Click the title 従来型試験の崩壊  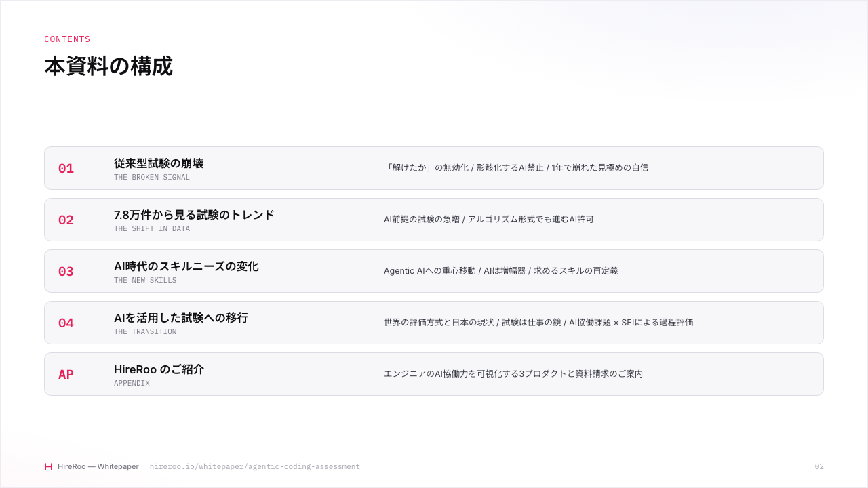[159, 163]
